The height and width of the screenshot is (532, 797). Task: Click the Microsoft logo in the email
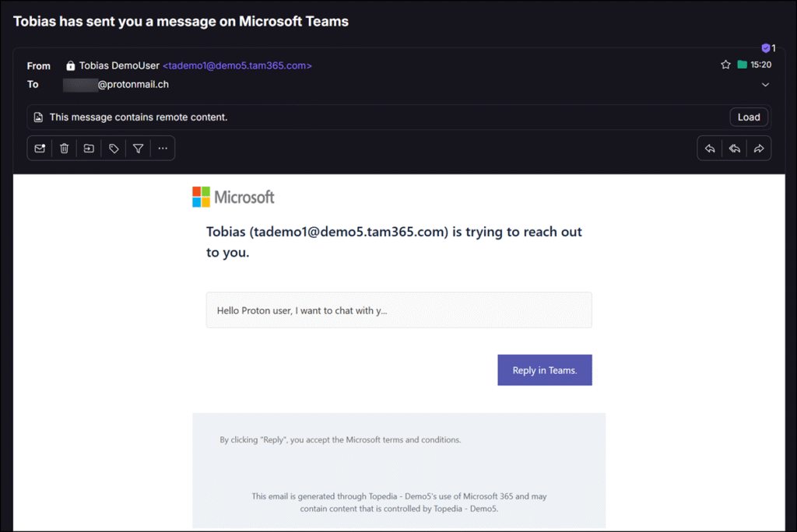(x=233, y=196)
